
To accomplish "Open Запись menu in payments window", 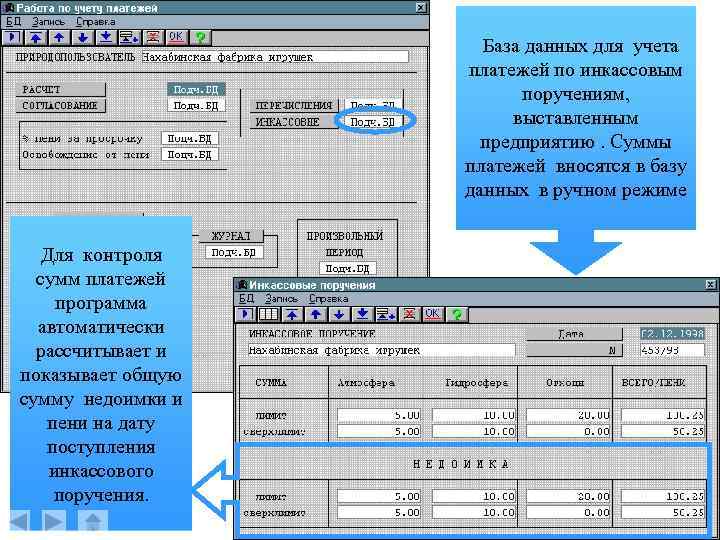I will click(49, 22).
